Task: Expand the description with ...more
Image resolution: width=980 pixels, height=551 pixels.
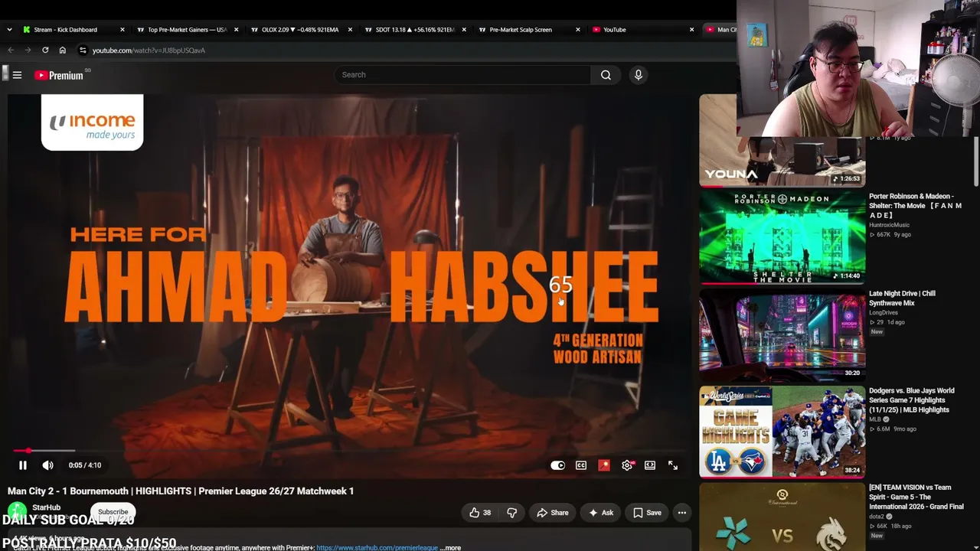Action: coord(450,548)
